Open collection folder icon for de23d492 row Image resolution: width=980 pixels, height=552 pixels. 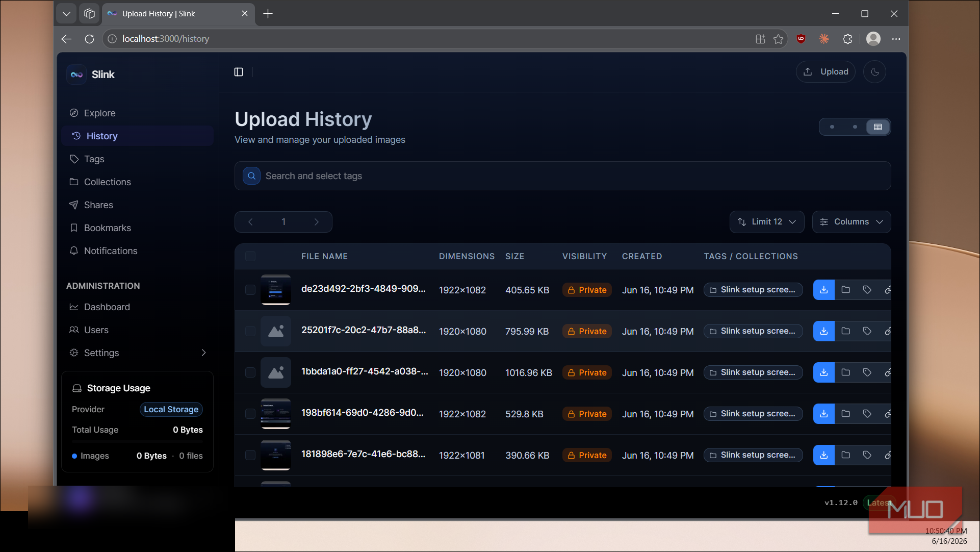tap(846, 290)
